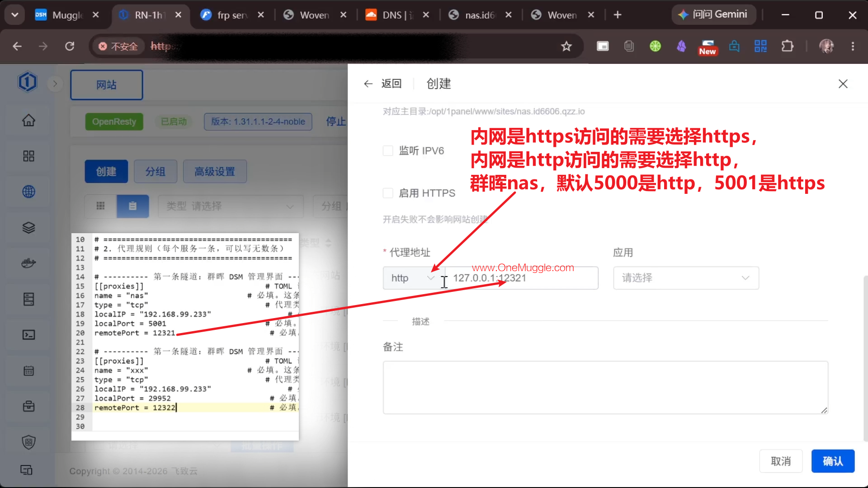Click the 创建 create button
Image resolution: width=868 pixels, height=488 pixels.
(106, 171)
